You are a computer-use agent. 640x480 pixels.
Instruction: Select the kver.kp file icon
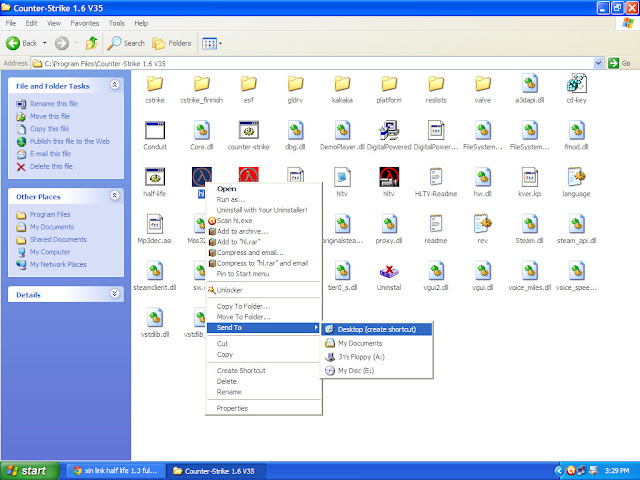[530, 177]
